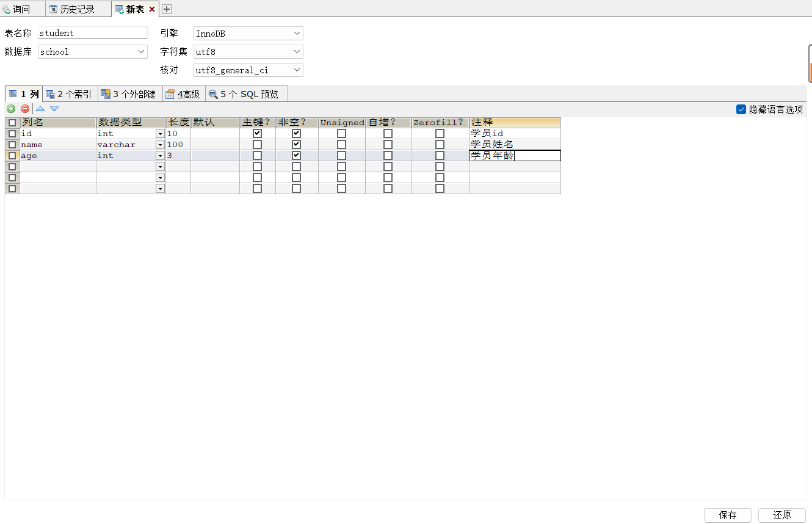812x524 pixels.
Task: Click the default value cell of name row
Action: 215,144
